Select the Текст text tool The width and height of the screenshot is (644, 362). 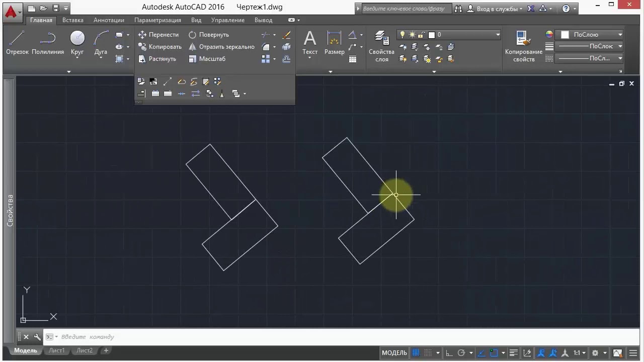310,43
